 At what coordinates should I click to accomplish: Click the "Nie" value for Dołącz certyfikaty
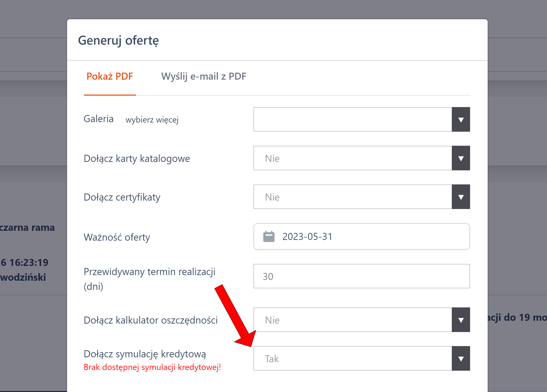272,197
